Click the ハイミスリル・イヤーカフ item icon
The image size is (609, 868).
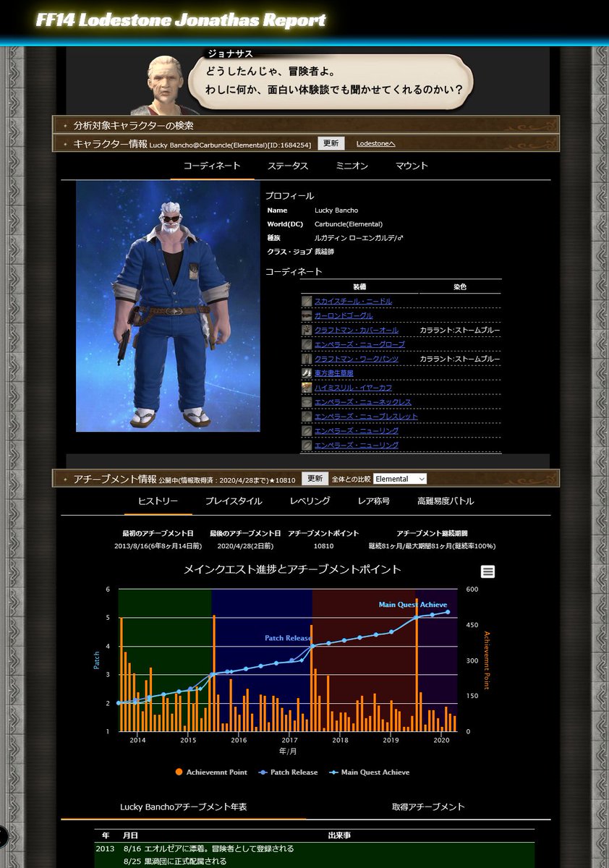(x=307, y=388)
